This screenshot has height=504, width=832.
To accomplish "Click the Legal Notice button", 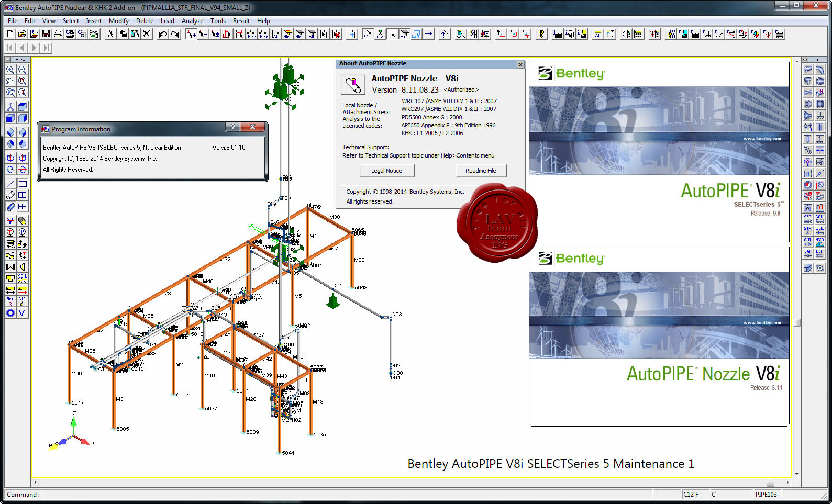I will point(386,171).
